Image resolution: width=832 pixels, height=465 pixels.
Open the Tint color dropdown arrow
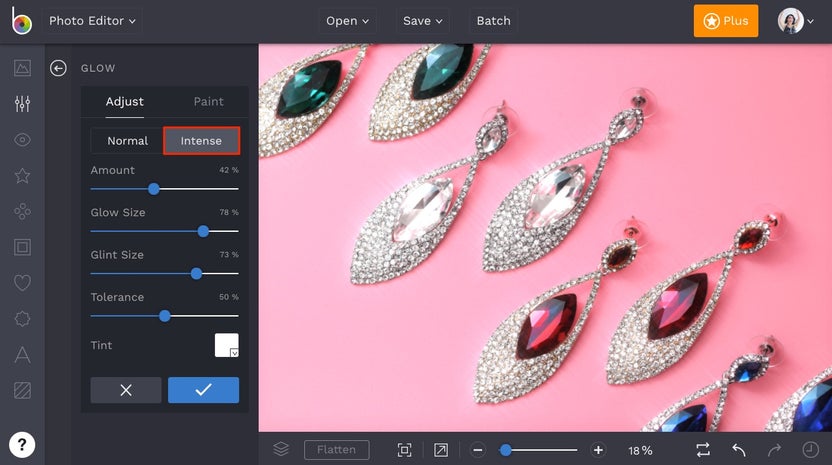234,353
